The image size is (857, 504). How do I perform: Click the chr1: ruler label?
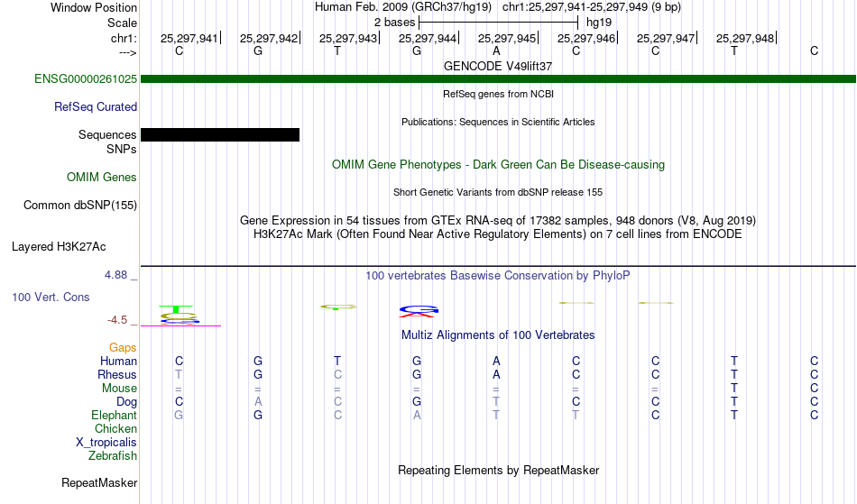[124, 39]
